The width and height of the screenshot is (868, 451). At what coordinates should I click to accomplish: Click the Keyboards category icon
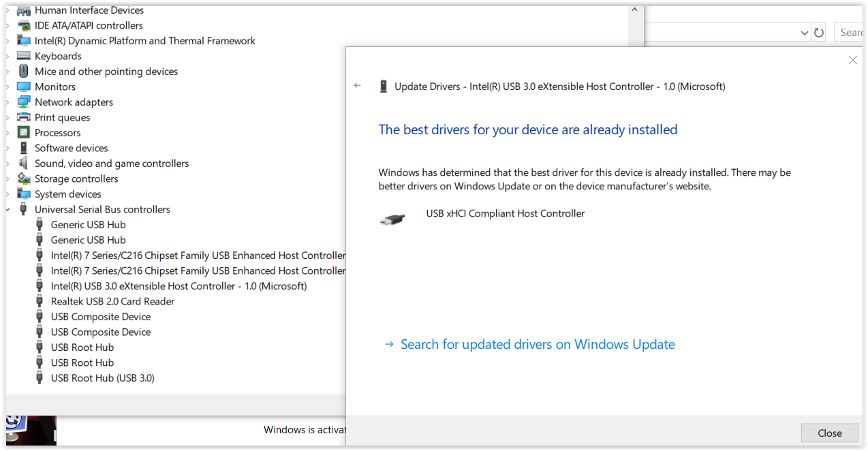pos(24,56)
